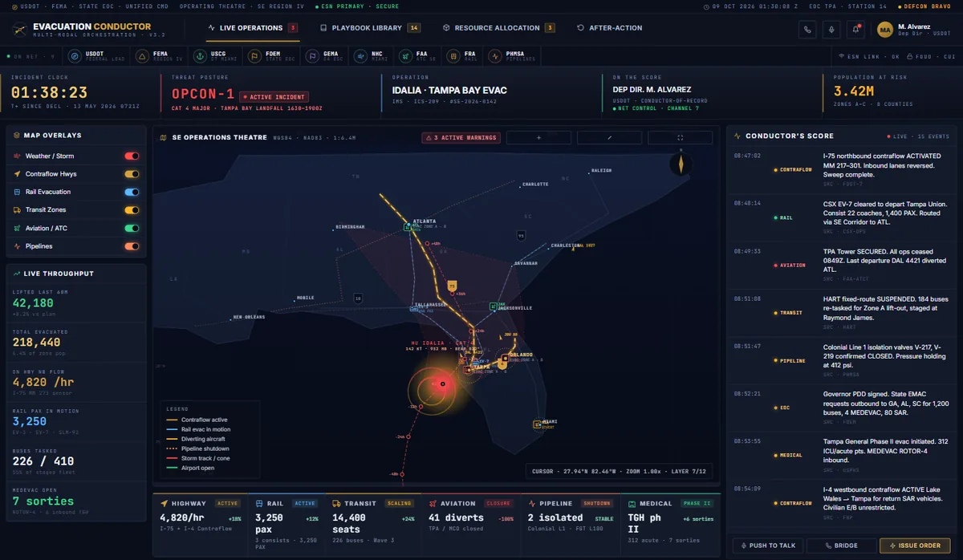This screenshot has height=560, width=963.
Task: Click the Contraflow Hwys arrow icon
Action: point(18,174)
